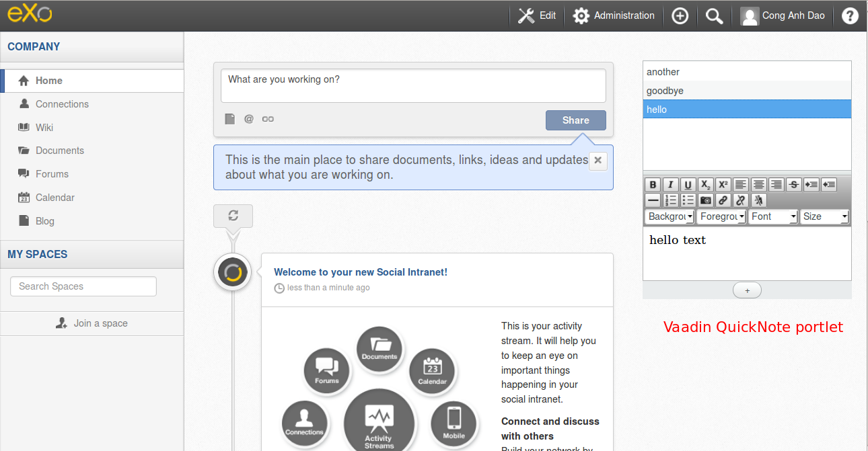Click the Search Spaces input field
The height and width of the screenshot is (451, 868).
(x=83, y=286)
